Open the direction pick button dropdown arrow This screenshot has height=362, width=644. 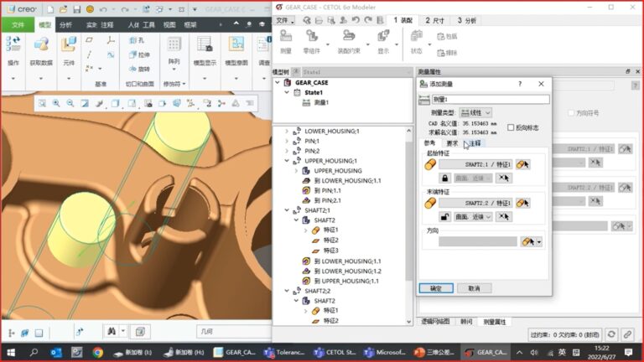click(x=539, y=242)
